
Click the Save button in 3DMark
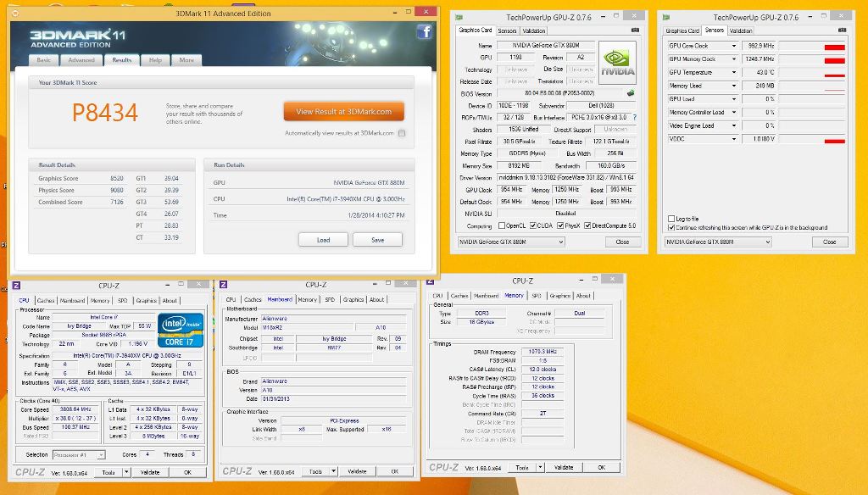pos(377,240)
